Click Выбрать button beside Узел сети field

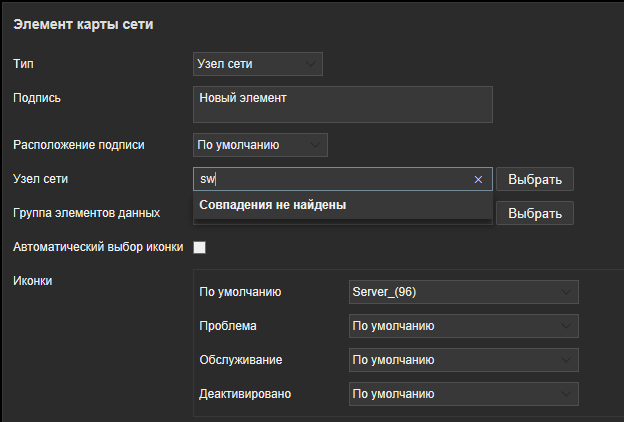click(535, 180)
